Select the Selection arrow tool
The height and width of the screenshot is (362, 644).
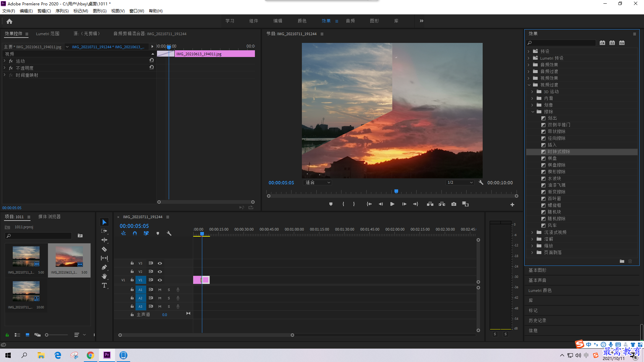pyautogui.click(x=104, y=222)
